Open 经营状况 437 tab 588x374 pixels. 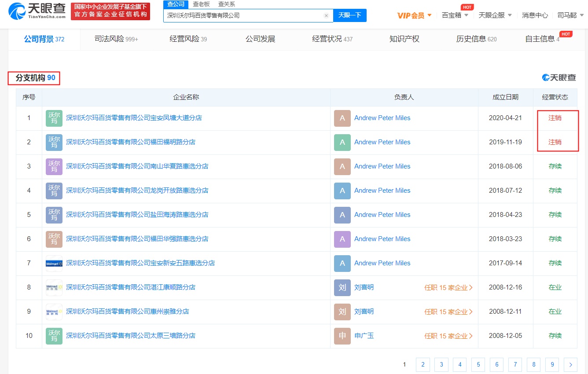(x=332, y=39)
